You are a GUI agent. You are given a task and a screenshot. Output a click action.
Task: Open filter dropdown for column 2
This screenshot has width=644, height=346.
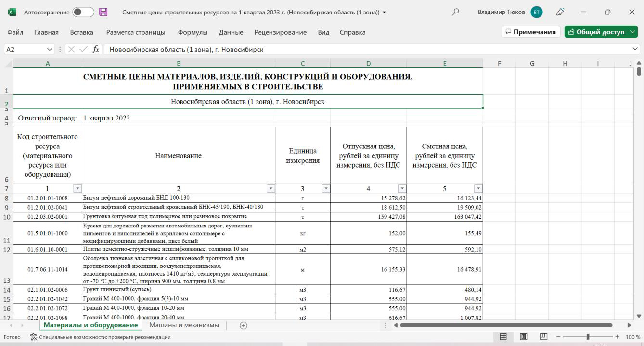[x=270, y=189]
